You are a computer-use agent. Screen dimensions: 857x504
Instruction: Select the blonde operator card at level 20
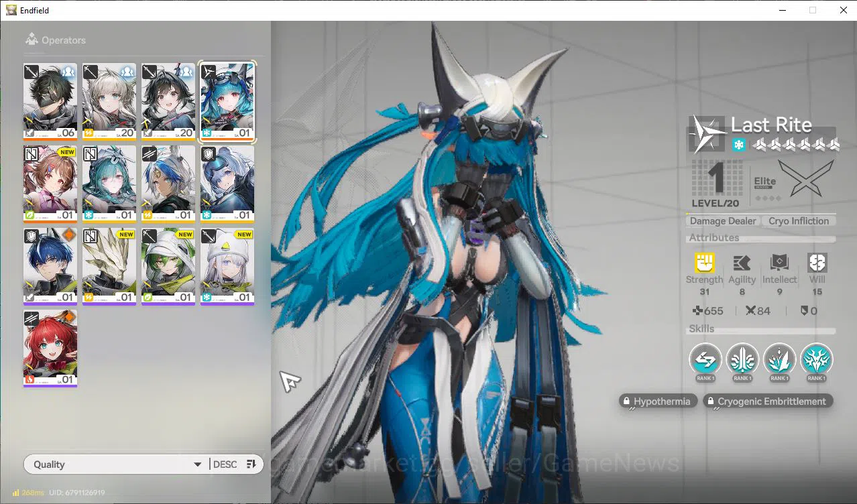coord(109,101)
